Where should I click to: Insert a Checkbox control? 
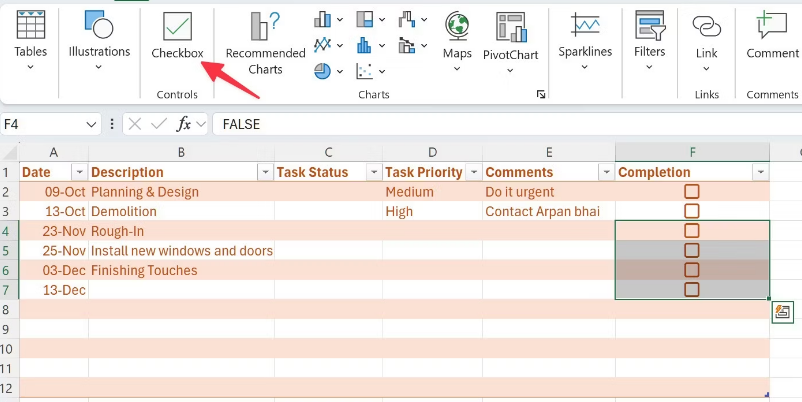coord(177,35)
